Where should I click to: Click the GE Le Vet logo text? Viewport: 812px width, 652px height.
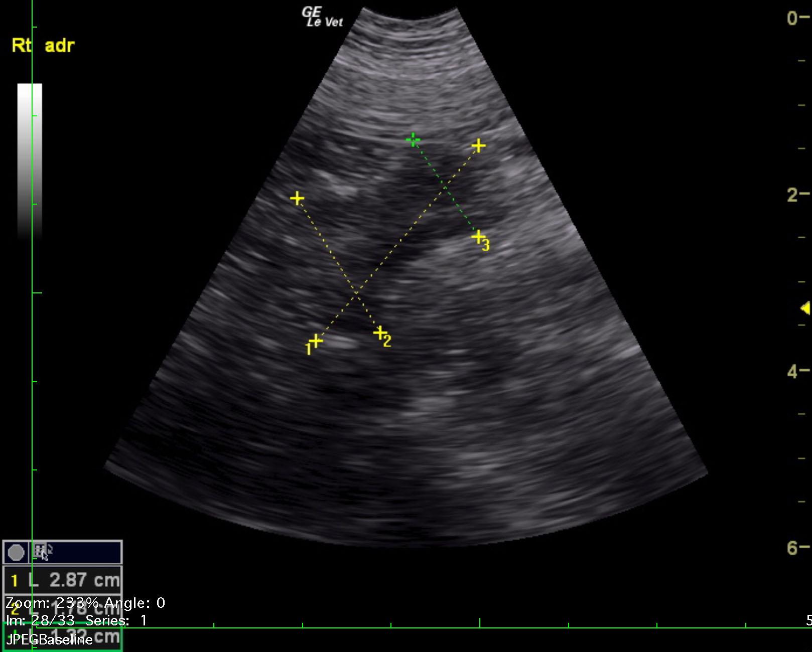(322, 17)
